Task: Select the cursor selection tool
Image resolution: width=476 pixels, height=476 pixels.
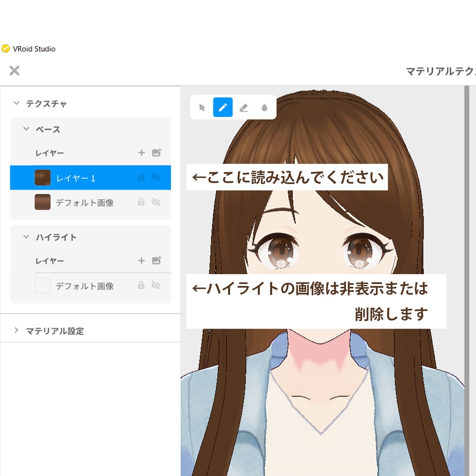Action: [202, 107]
